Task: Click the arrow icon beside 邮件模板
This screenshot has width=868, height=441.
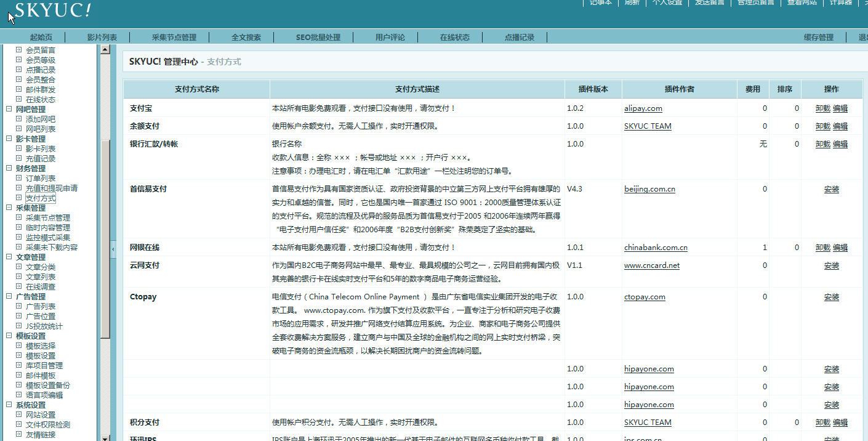Action: [x=19, y=375]
